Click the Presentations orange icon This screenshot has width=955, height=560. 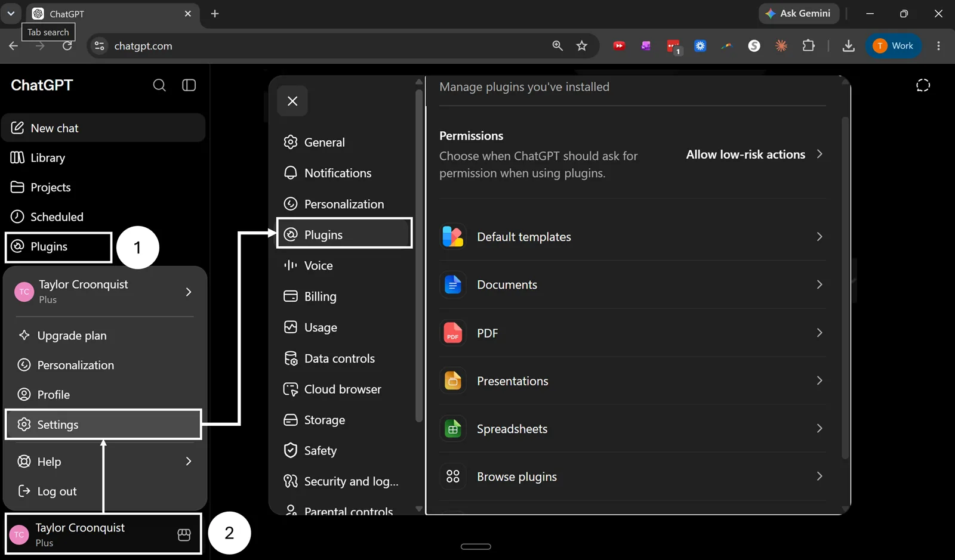click(453, 380)
